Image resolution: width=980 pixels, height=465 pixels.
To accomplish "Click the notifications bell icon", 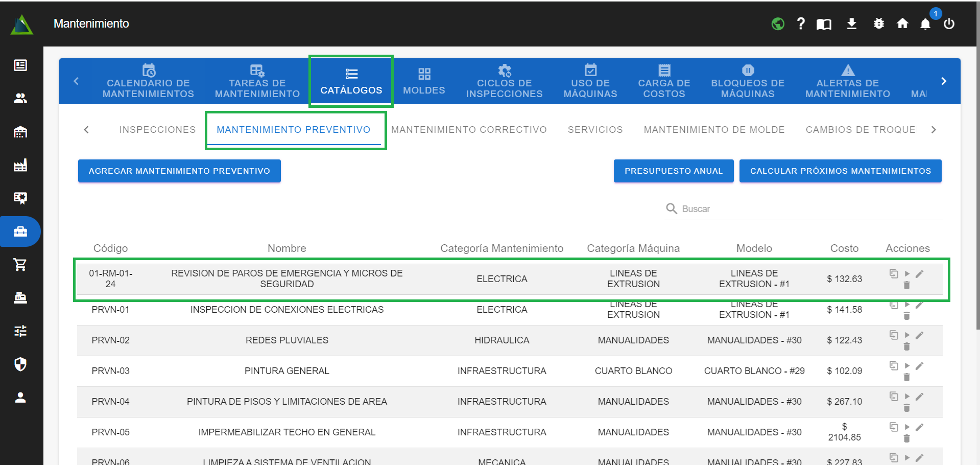I will click(925, 24).
